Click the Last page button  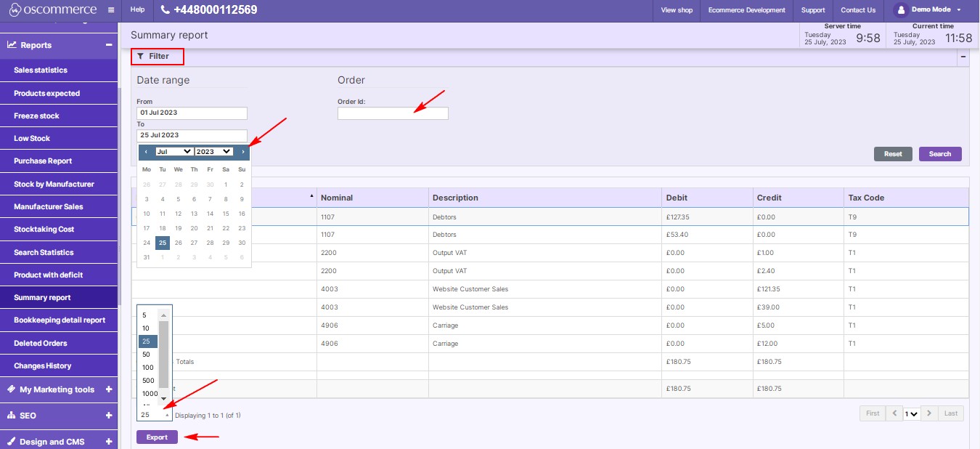tap(950, 413)
